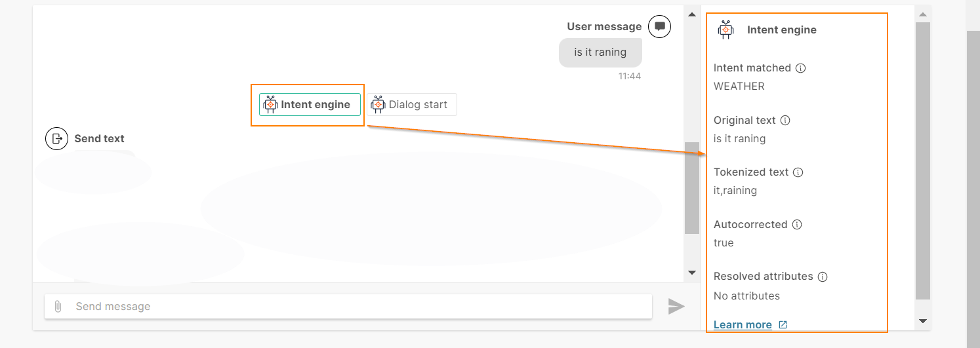
Task: Click details panel scrollbar down arrow
Action: pos(923,321)
